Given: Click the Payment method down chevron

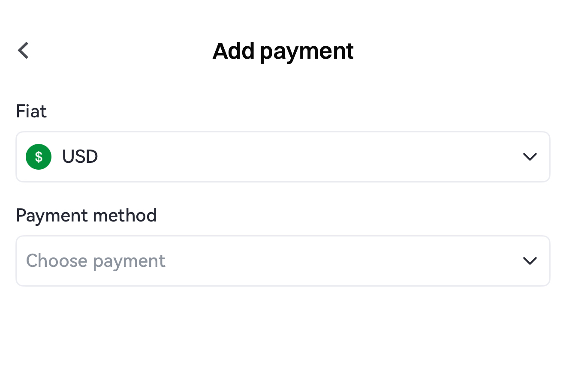Looking at the screenshot, I should tap(530, 261).
